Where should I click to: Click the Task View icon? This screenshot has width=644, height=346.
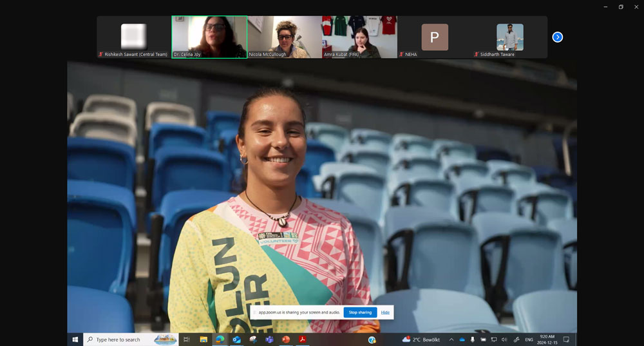(187, 340)
